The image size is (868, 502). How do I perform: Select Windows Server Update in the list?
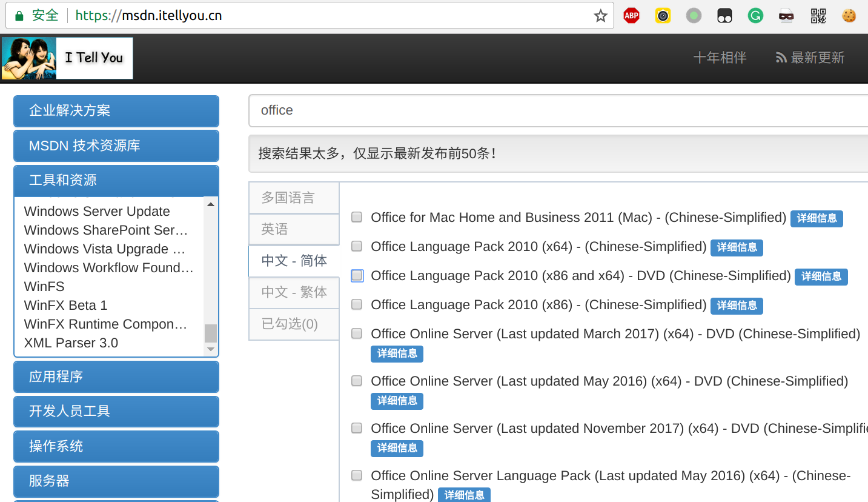pos(97,212)
